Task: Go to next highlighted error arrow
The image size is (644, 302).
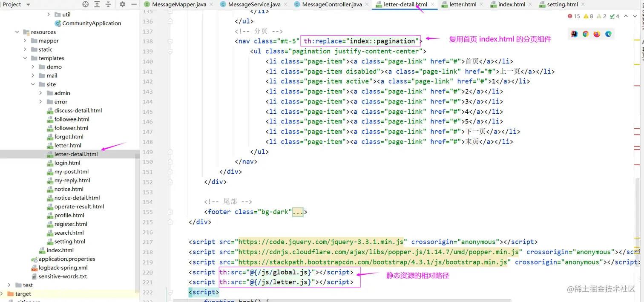Action: 635,16
